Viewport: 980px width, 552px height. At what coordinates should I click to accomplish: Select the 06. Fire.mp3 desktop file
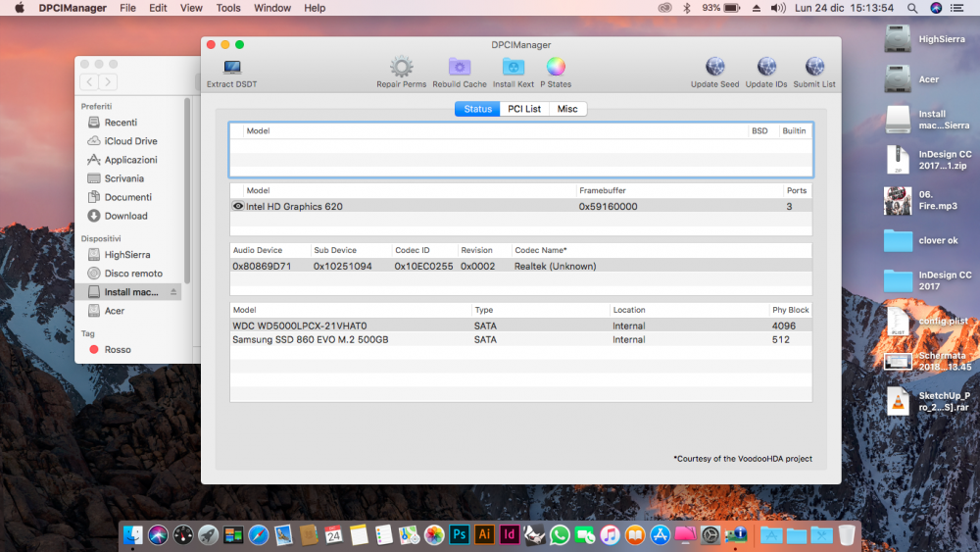[x=898, y=201]
